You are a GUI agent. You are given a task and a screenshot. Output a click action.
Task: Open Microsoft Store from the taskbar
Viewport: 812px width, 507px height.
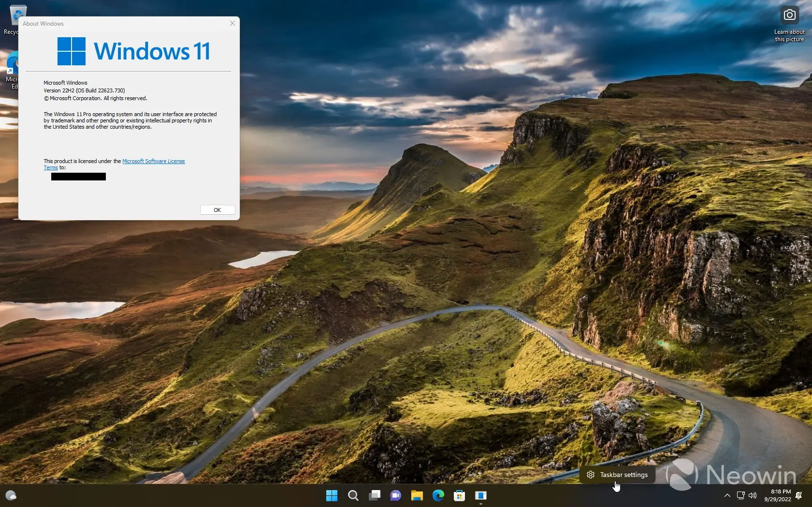point(459,495)
